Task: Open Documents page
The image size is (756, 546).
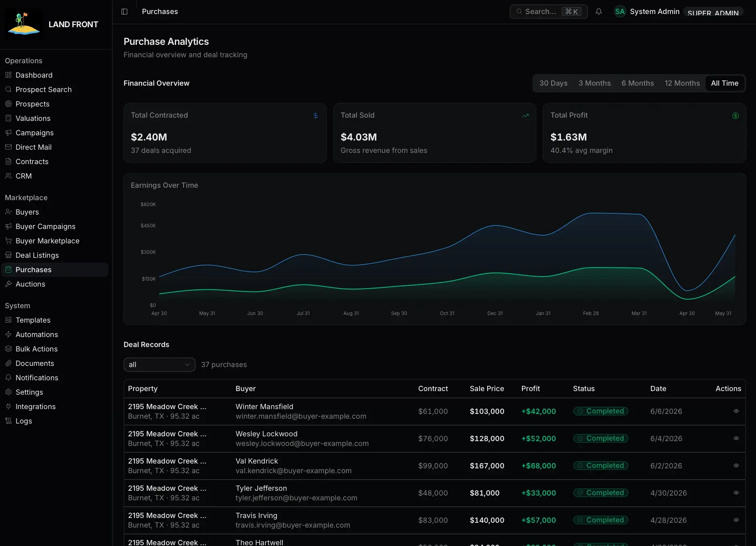Action: [55, 363]
